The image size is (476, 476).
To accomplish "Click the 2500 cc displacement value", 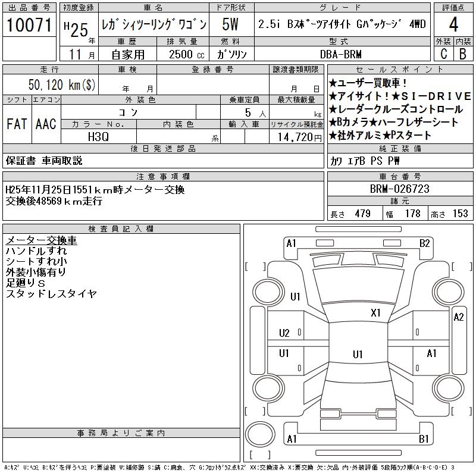I will [x=187, y=54].
